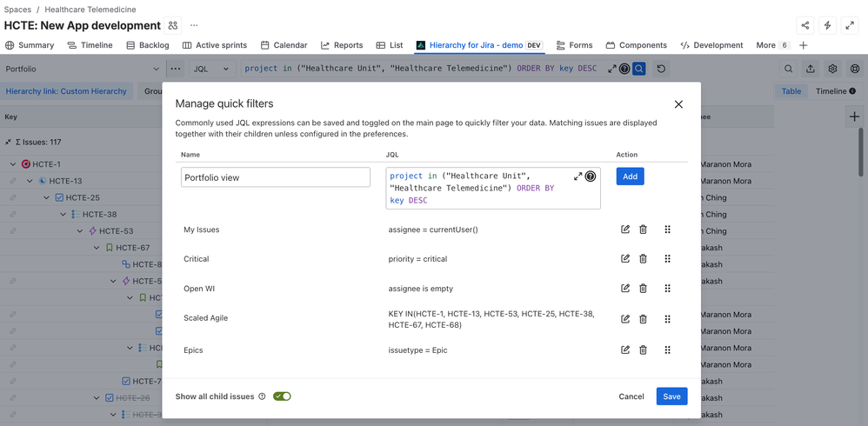Grab the My Issues drag handle
This screenshot has height=426, width=868.
(x=668, y=229)
